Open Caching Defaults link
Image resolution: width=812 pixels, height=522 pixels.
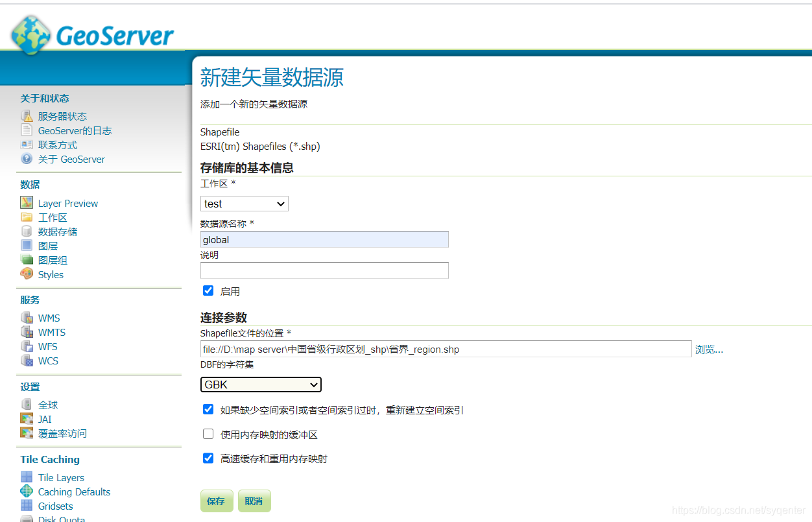[x=74, y=492]
